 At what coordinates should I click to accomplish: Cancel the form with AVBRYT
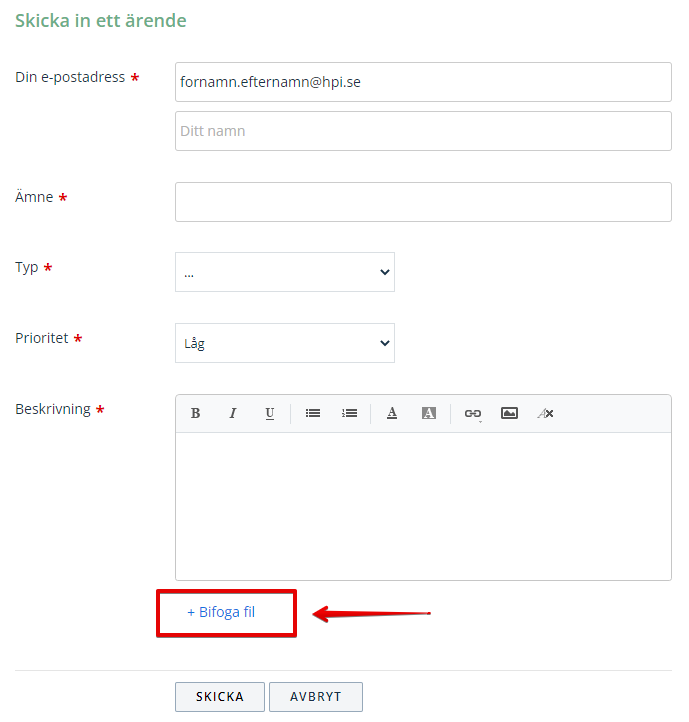pos(316,697)
